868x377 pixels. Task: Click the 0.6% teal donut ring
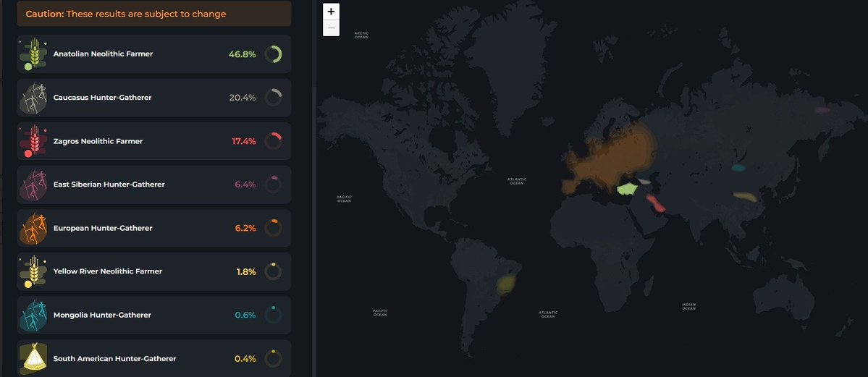point(273,315)
